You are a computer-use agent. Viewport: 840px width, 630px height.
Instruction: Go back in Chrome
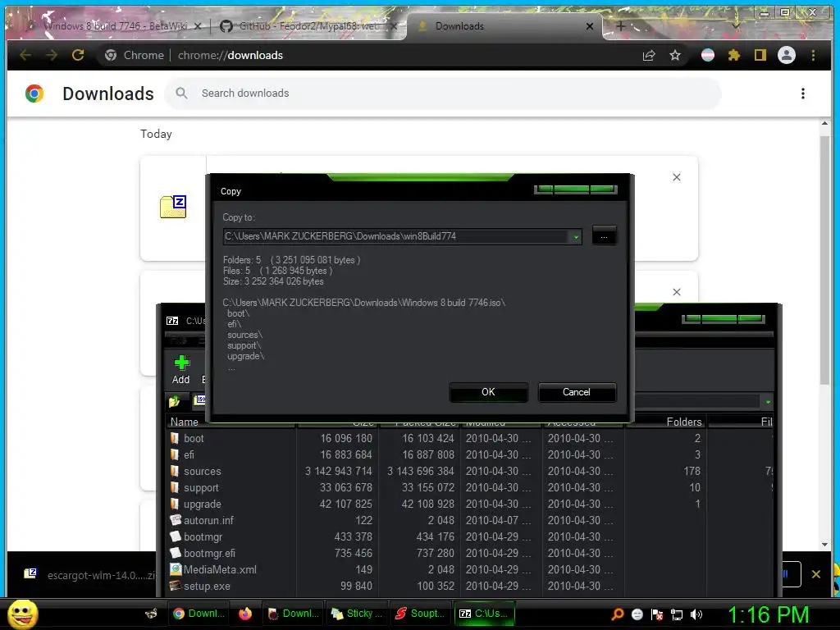pos(25,55)
